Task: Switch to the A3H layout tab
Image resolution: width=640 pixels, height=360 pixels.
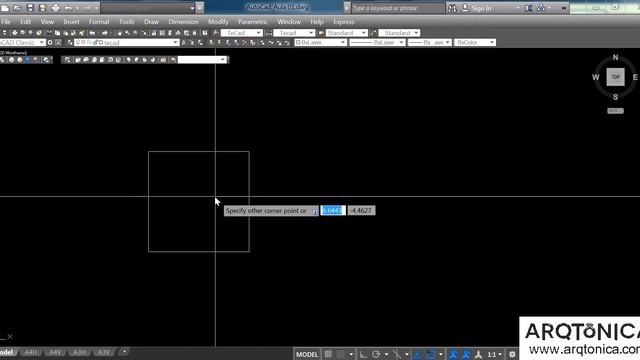Action: tap(79, 352)
